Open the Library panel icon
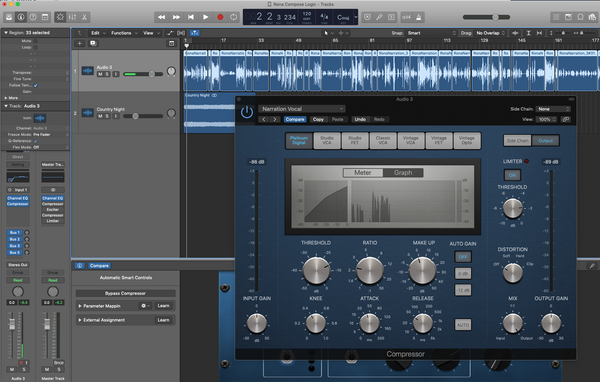600x382 pixels. point(9,17)
